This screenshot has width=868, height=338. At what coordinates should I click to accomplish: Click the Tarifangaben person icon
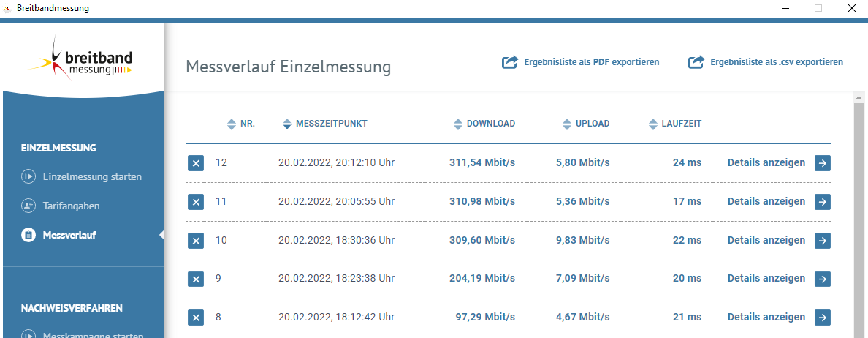28,206
